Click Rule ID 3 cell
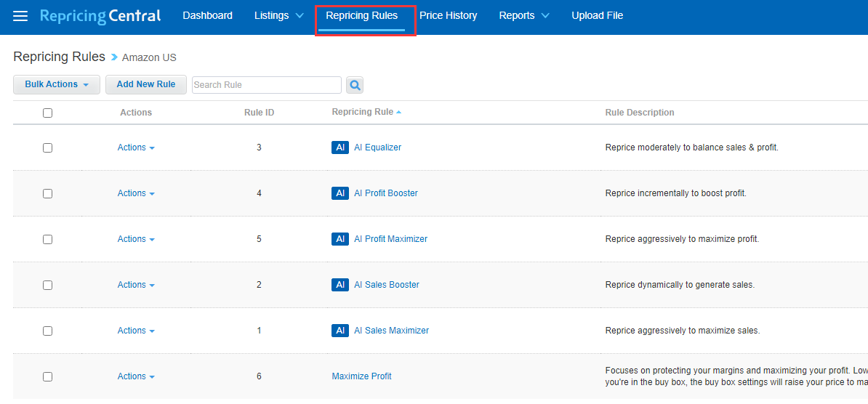 pos(259,148)
